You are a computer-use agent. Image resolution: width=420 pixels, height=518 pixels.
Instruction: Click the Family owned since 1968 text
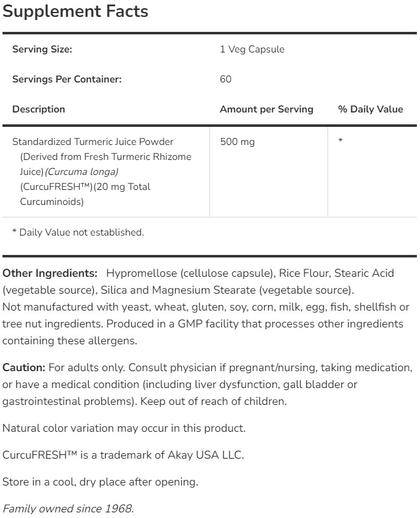(x=67, y=509)
